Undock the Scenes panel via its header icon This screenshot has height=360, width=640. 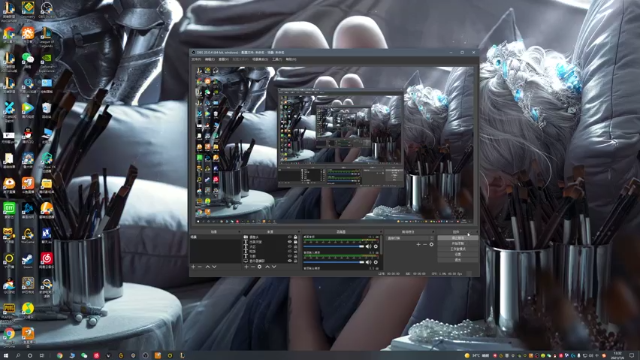[x=239, y=231]
